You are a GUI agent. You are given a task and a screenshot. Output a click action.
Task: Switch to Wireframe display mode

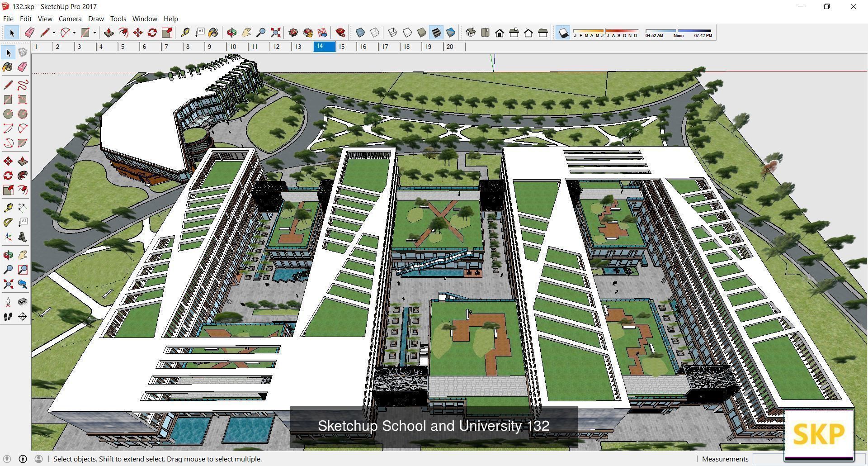click(x=392, y=32)
